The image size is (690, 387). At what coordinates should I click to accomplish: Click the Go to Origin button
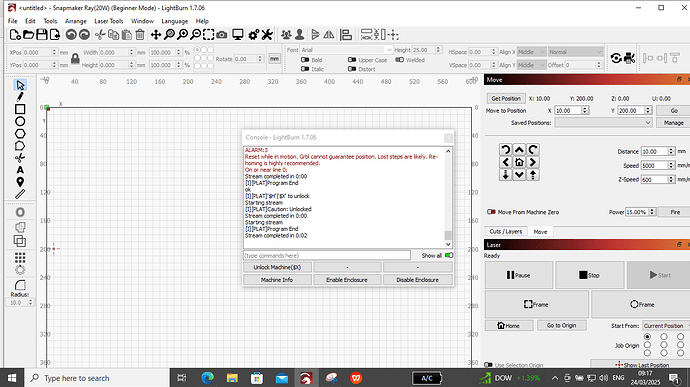tap(562, 325)
